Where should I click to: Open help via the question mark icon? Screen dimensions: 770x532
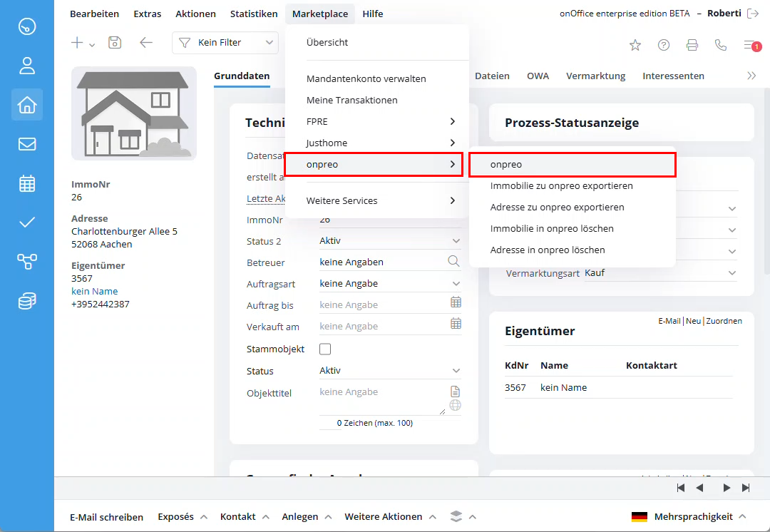pyautogui.click(x=664, y=44)
